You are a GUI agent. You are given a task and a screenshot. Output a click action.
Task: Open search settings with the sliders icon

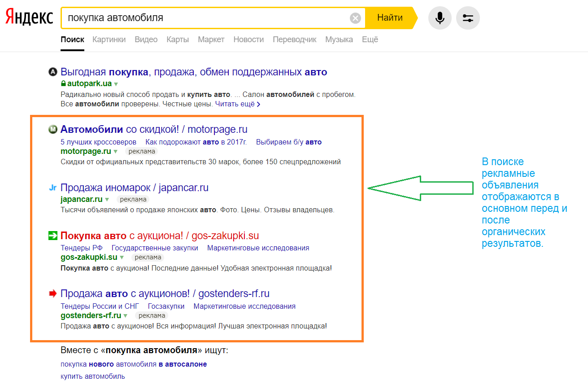pos(468,18)
